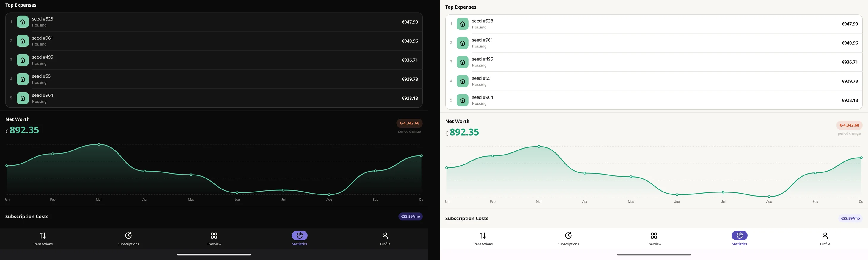Select the €929.78 amount in the light panel
Image resolution: width=868 pixels, height=260 pixels.
pos(850,81)
